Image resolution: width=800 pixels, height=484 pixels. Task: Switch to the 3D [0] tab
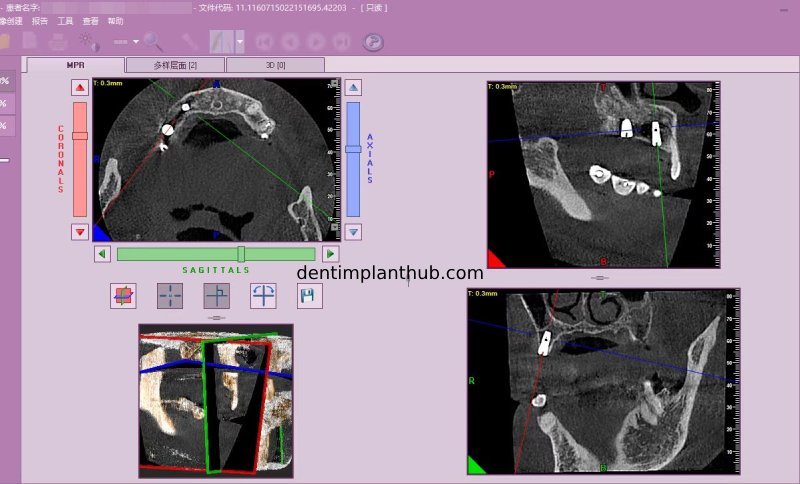276,65
